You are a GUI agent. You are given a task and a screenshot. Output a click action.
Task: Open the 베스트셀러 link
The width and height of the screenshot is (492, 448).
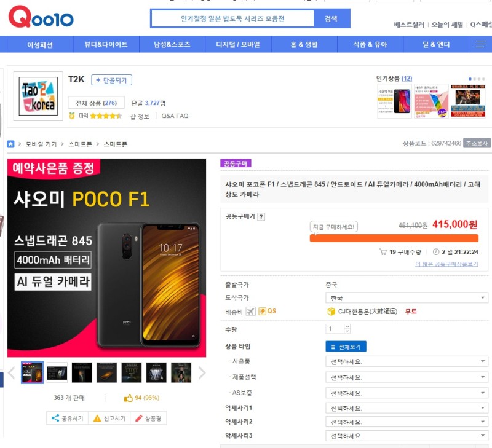coord(409,25)
